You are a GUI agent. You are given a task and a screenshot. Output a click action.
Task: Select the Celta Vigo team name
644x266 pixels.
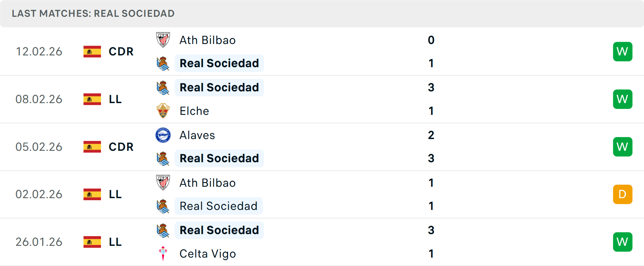(x=208, y=254)
